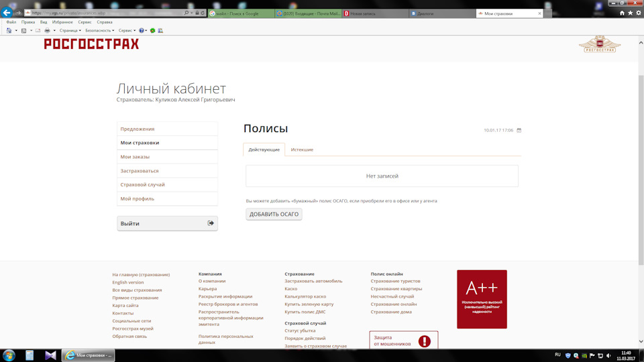This screenshot has width=644, height=362.
Task: Open the Сервис dropdown in command bar
Action: [x=127, y=30]
